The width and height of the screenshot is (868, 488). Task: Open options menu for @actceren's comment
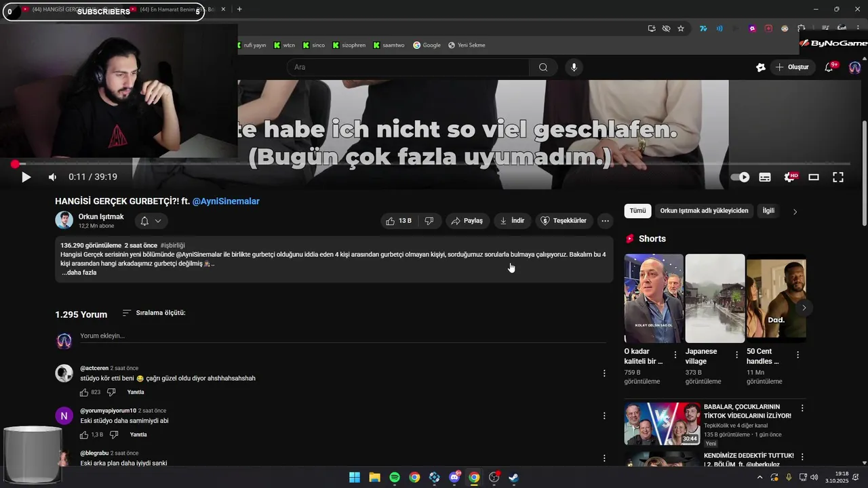pos(604,373)
